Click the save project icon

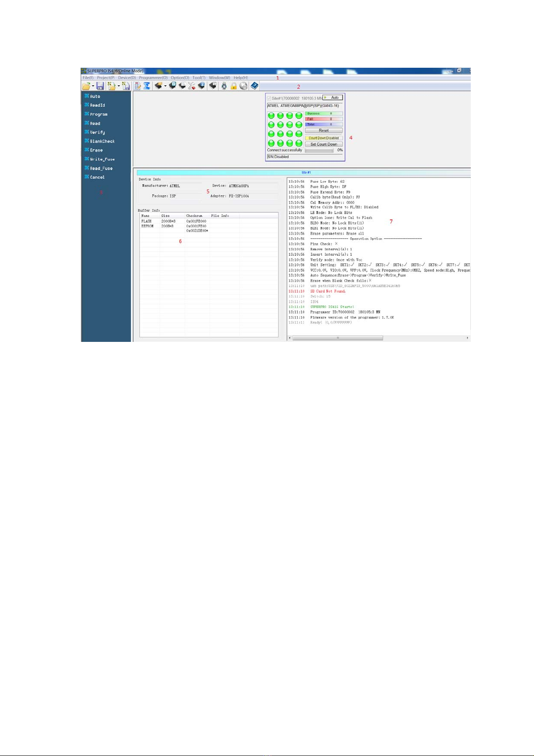(126, 86)
